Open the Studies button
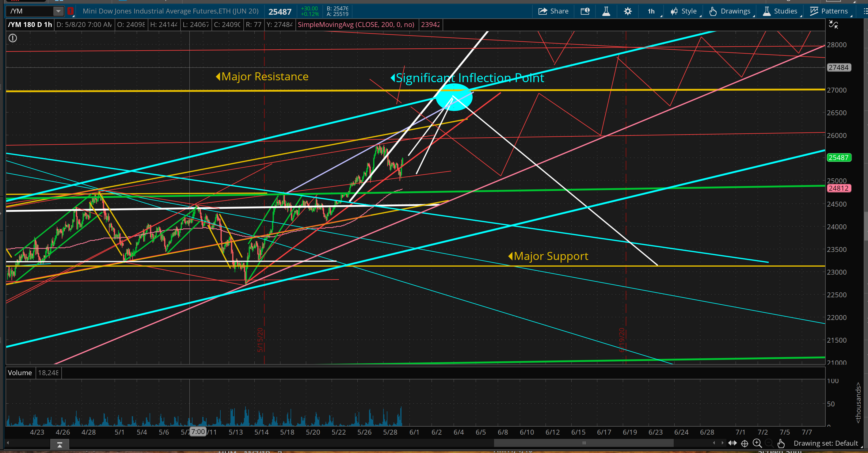Screen dimensions: 868x453 click(x=780, y=11)
